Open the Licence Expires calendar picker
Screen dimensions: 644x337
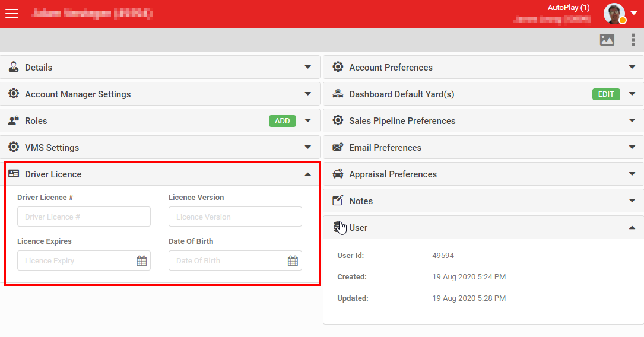pyautogui.click(x=141, y=260)
